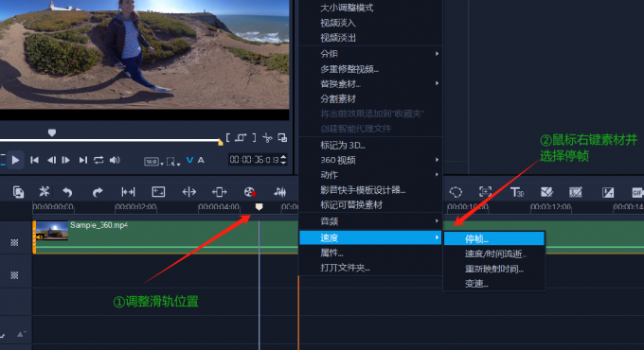
Task: Fit project in timeline window icon
Action: click(158, 192)
